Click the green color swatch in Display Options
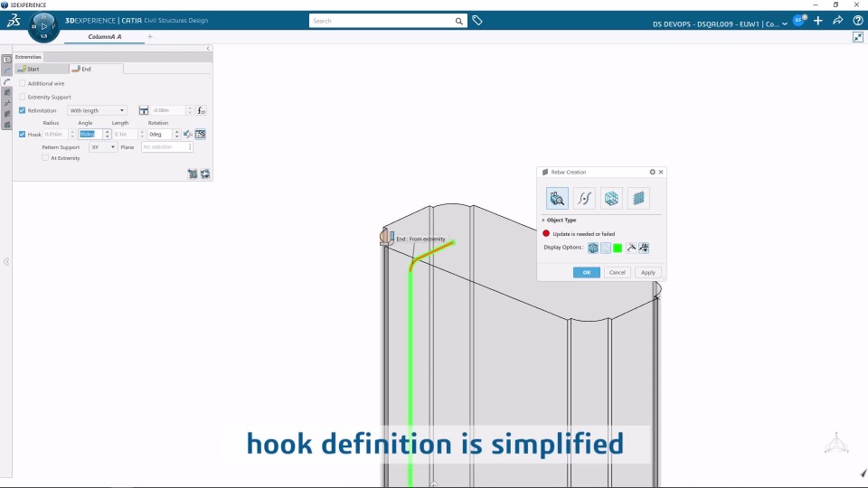The image size is (868, 488). pyautogui.click(x=618, y=248)
